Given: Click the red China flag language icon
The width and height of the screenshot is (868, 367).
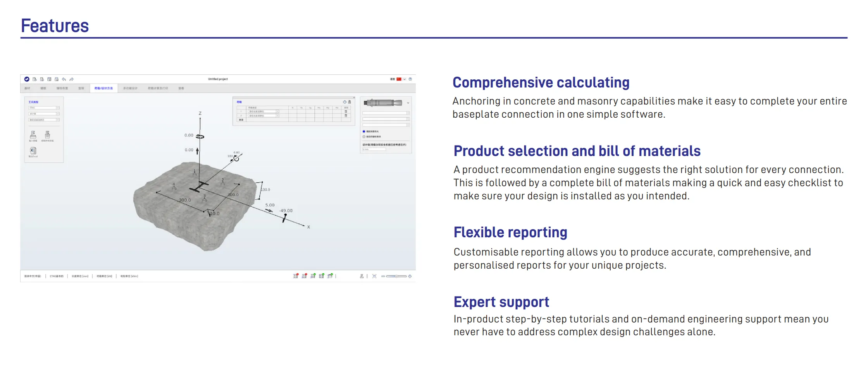Looking at the screenshot, I should [x=399, y=79].
